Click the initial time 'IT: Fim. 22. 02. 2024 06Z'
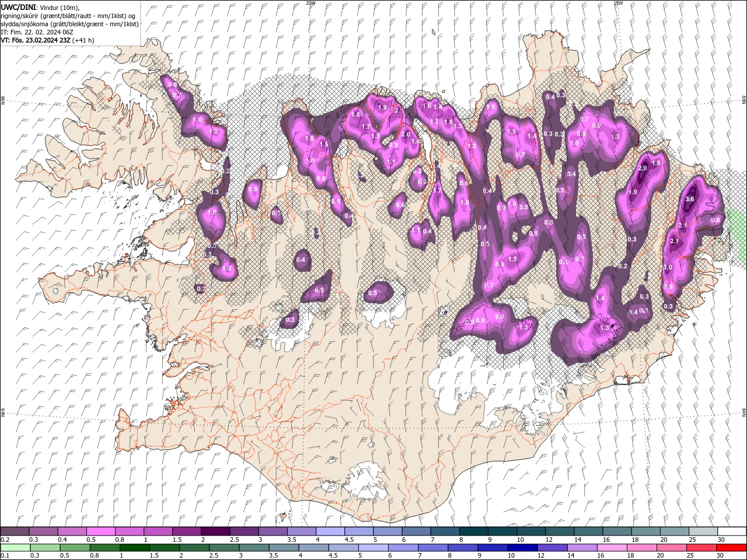Image resolution: width=747 pixels, height=560 pixels. (x=37, y=32)
